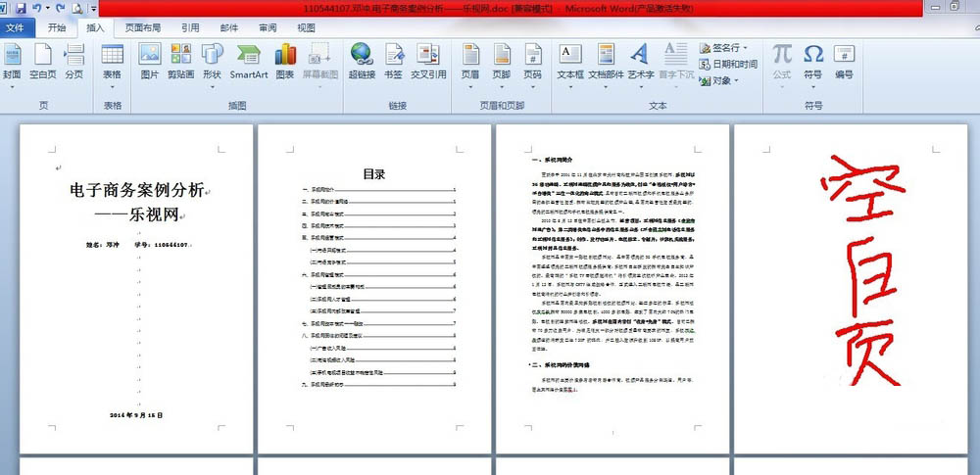Insert a picture using 图片
980x475 pixels.
point(149,62)
